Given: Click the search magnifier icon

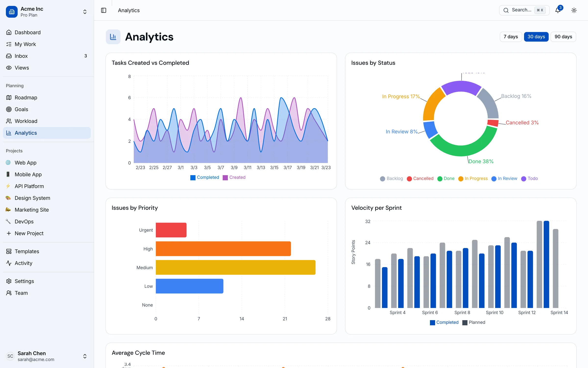Looking at the screenshot, I should [506, 10].
